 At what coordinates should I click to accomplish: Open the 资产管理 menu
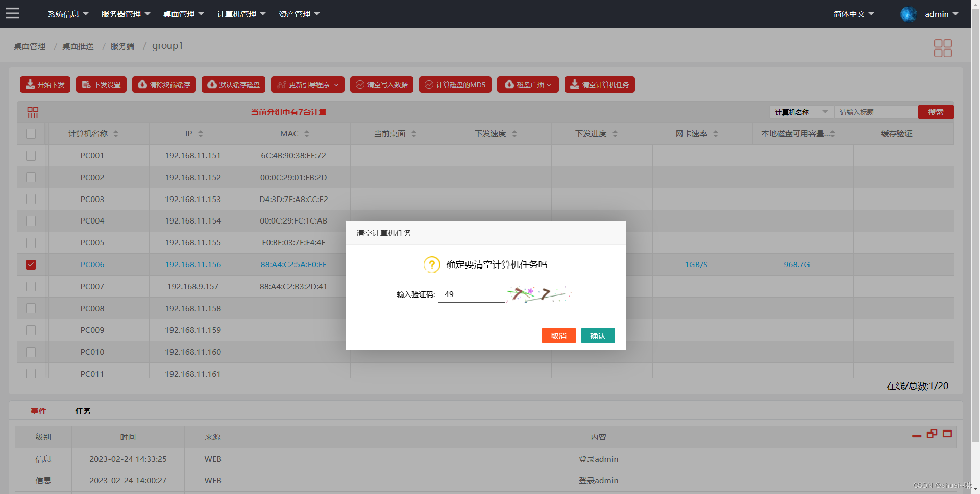tap(299, 14)
